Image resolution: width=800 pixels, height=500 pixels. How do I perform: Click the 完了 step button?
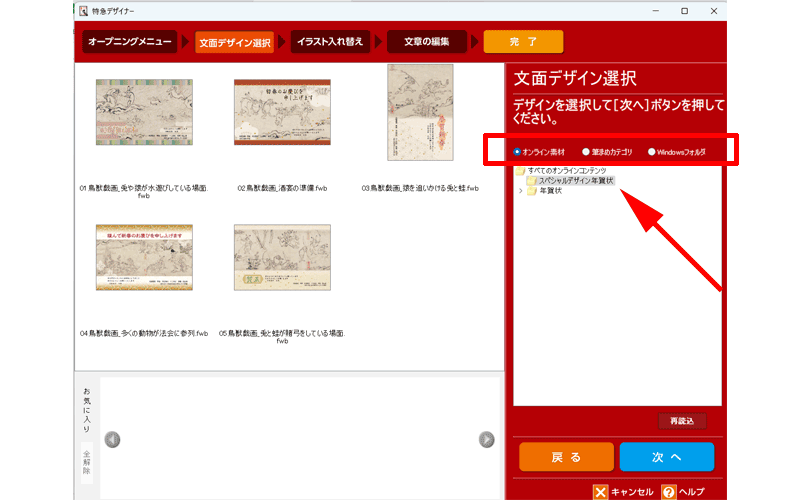tap(523, 41)
